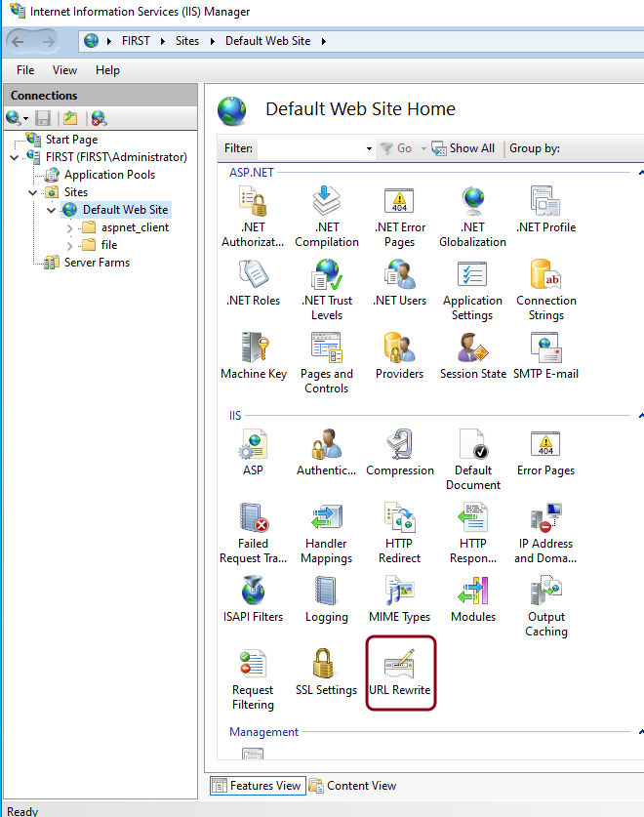Select Application Pools in the tree
The image size is (644, 817).
point(109,175)
